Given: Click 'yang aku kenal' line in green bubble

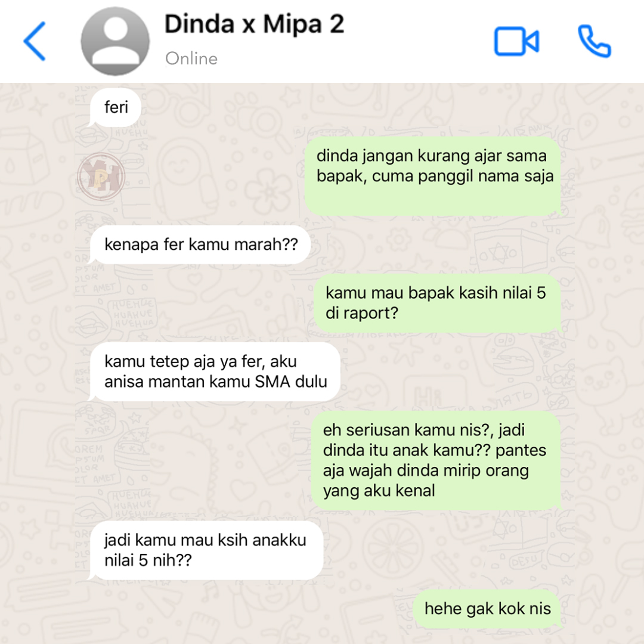Looking at the screenshot, I should tap(379, 491).
